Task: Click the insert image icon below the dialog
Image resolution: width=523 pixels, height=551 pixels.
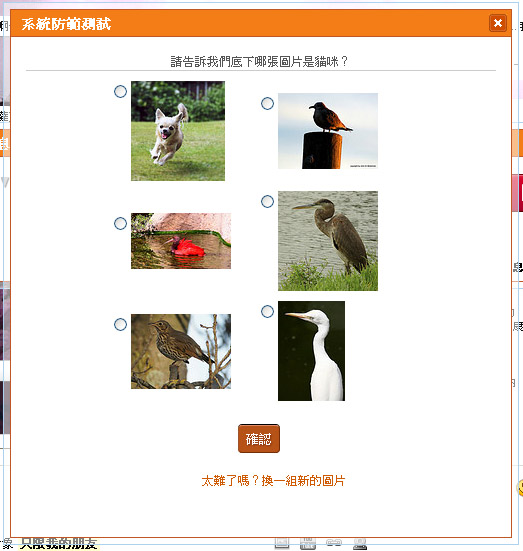Action: pos(282,544)
